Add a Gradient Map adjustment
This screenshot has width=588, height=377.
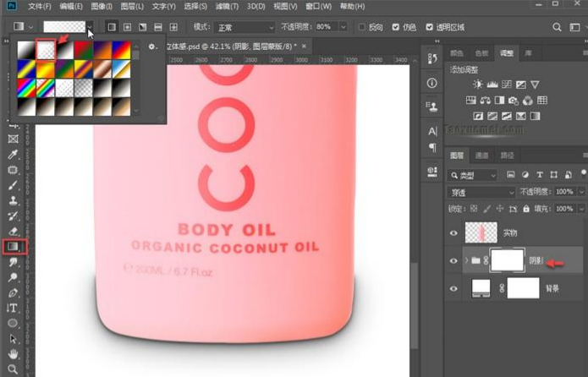point(536,116)
